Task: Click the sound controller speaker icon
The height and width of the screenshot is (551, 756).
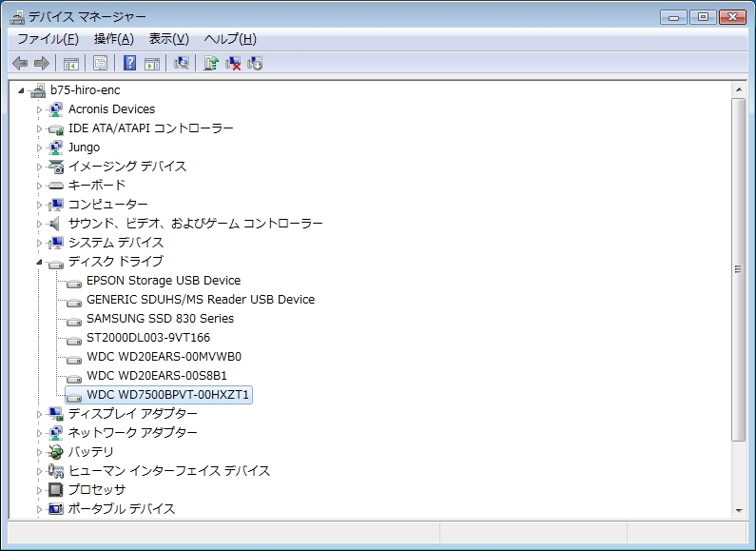Action: pos(55,224)
